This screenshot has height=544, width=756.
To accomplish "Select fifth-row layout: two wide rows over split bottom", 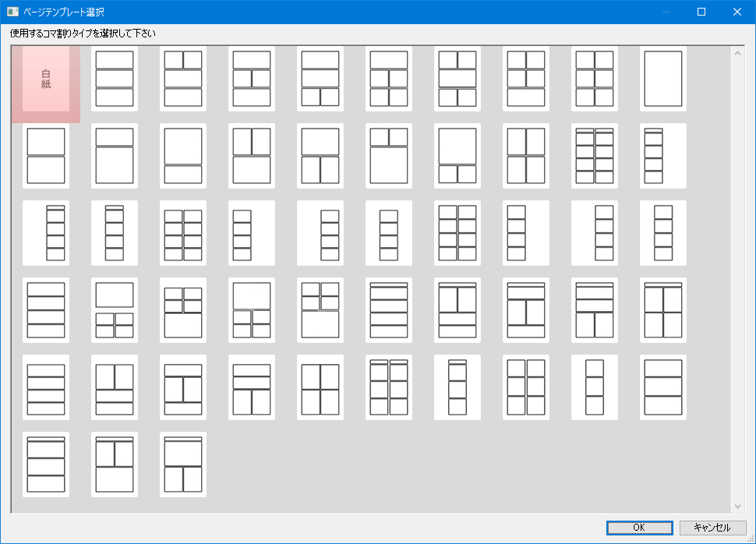I will [252, 387].
